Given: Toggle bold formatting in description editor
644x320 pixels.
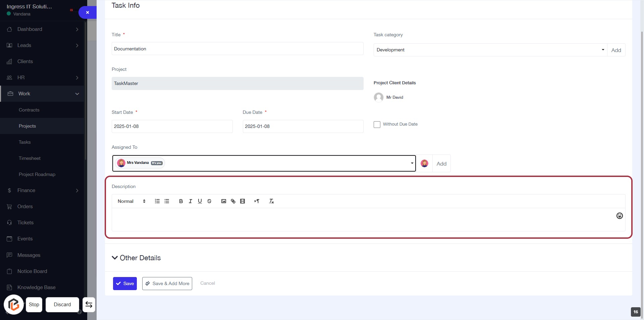Looking at the screenshot, I should click(181, 201).
